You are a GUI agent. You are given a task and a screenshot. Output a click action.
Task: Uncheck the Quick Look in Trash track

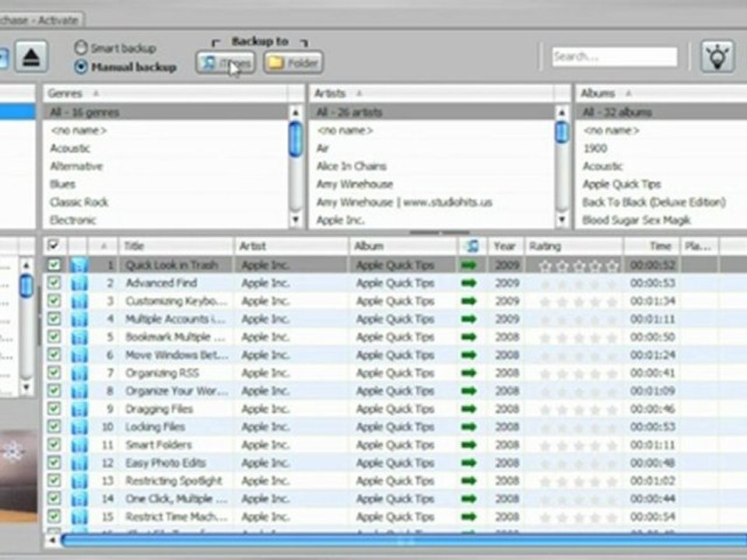54,264
